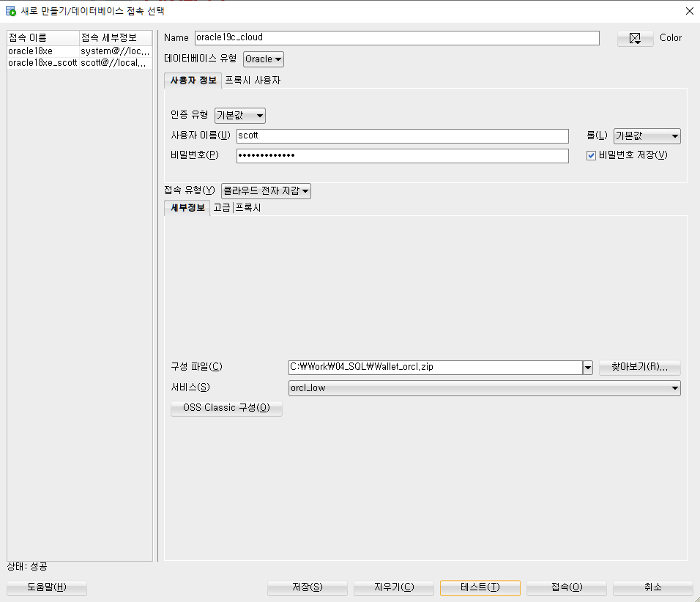Image resolution: width=700 pixels, height=602 pixels.
Task: Click the 찾아보기(R) browse button
Action: (x=639, y=367)
